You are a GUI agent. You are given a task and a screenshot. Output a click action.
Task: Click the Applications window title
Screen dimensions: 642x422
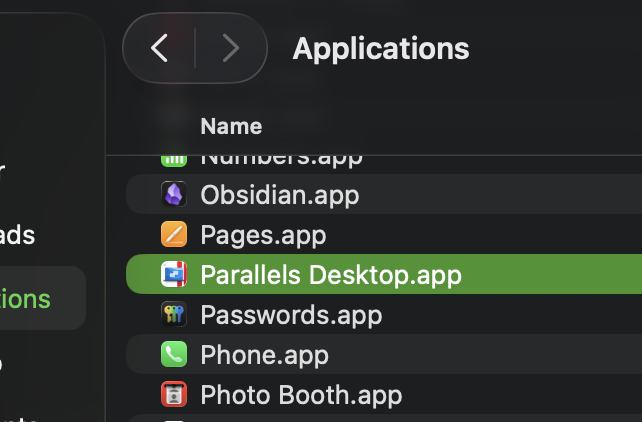380,48
